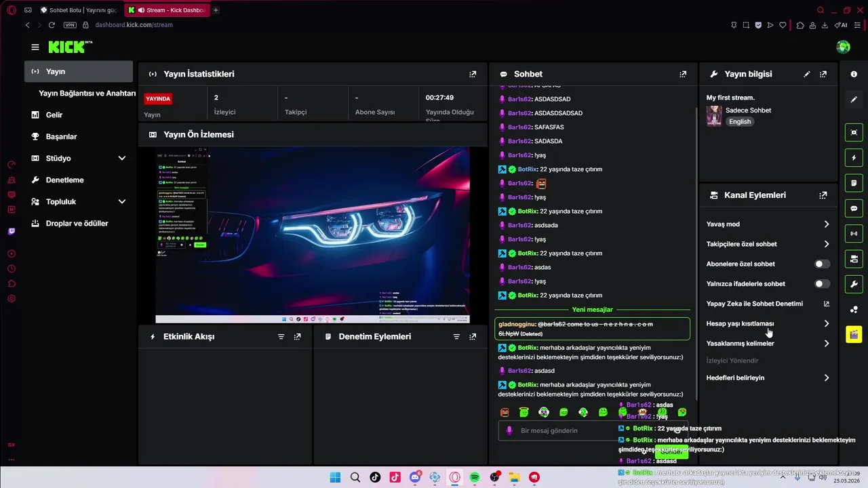Pop out the Denetim Eylemleri panel
The width and height of the screenshot is (868, 488).
point(473,336)
